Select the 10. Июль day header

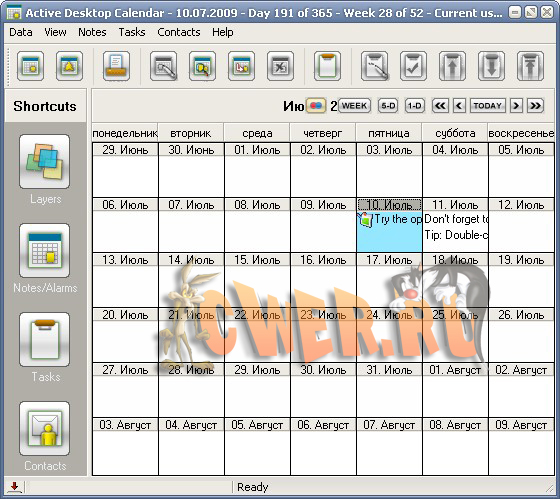389,205
